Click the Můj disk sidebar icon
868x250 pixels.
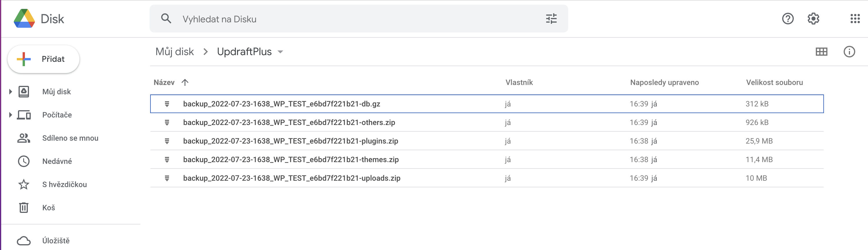(x=23, y=92)
